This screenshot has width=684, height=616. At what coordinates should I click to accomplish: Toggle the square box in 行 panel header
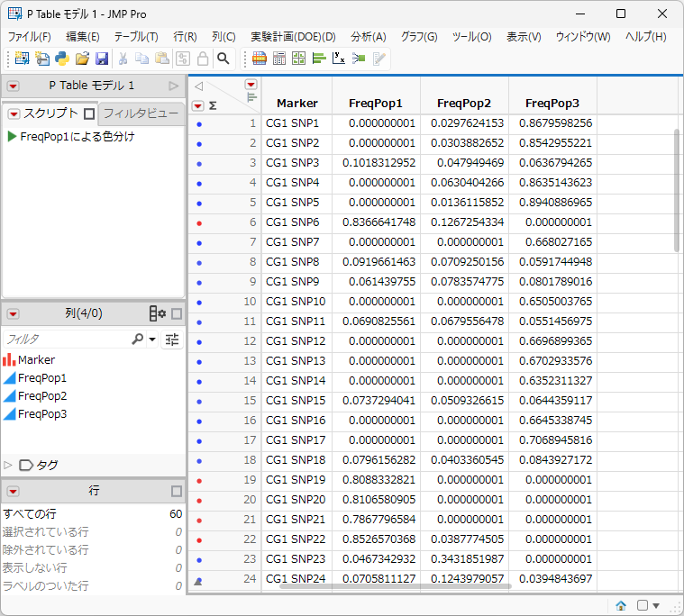[x=177, y=492]
